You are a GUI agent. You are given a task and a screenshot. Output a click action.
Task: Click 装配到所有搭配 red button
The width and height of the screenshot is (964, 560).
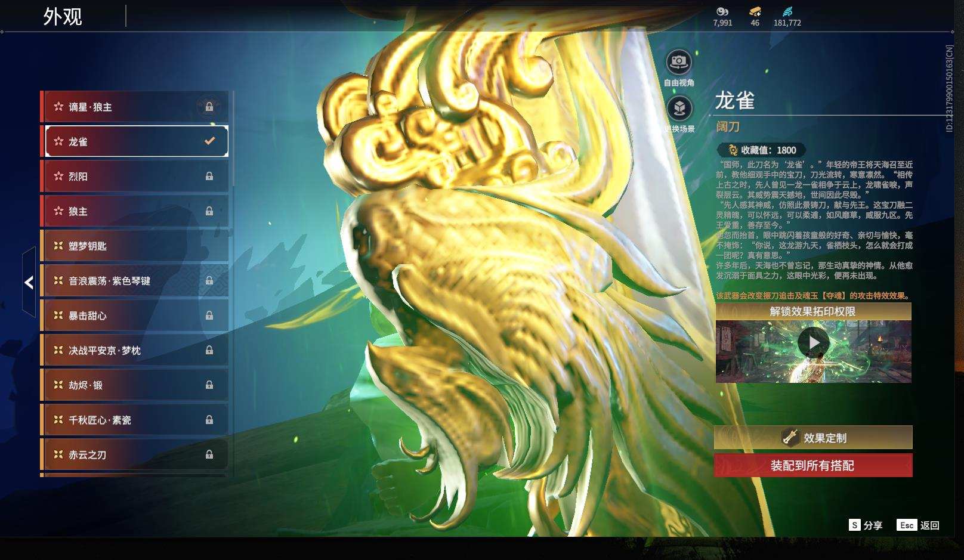pyautogui.click(x=813, y=465)
